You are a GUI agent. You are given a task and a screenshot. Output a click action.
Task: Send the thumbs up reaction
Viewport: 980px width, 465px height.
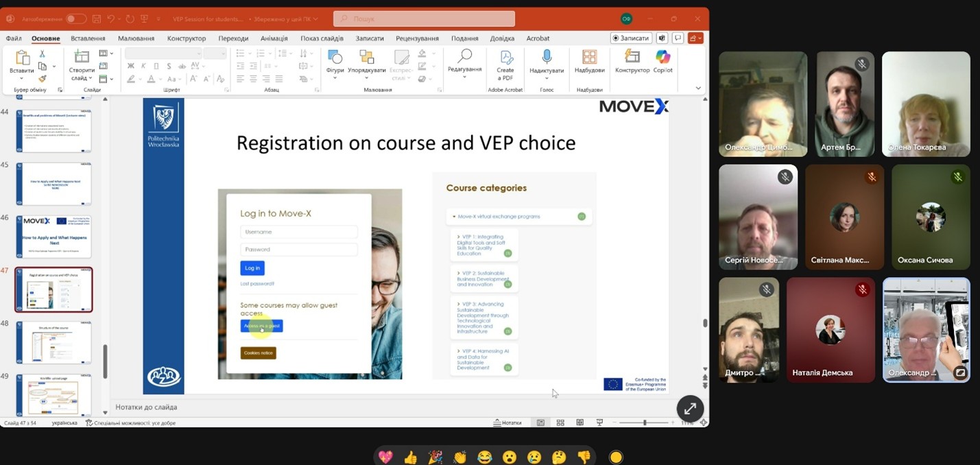410,457
